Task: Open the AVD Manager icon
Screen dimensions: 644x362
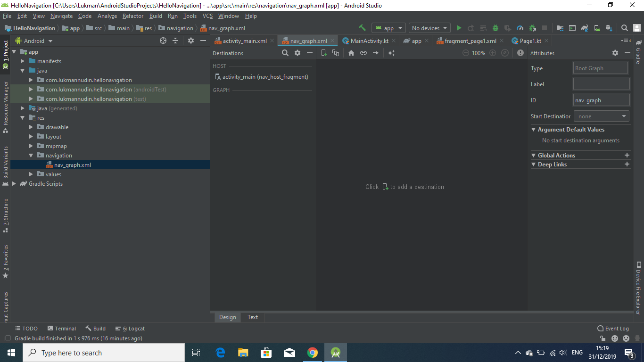Action: coord(596,28)
